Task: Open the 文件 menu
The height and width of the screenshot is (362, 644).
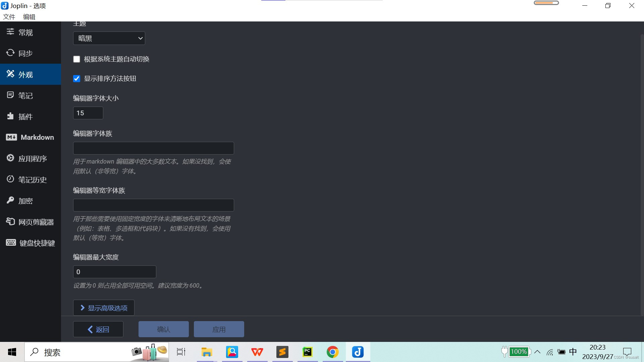Action: click(x=9, y=17)
